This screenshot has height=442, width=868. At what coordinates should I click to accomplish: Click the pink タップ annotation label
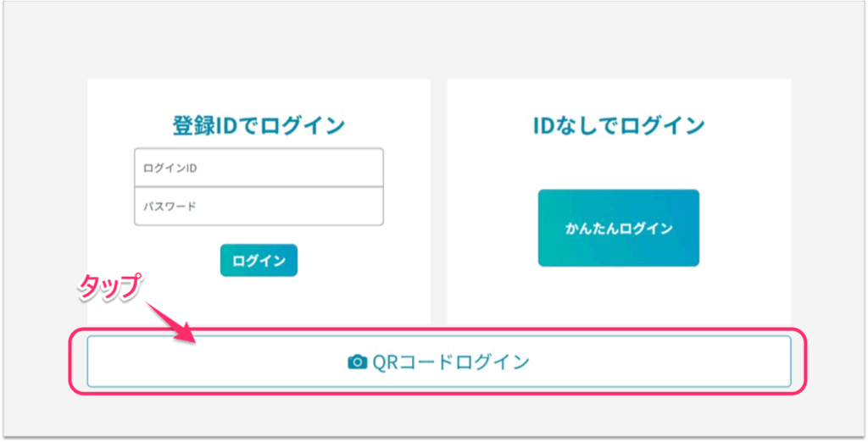109,287
